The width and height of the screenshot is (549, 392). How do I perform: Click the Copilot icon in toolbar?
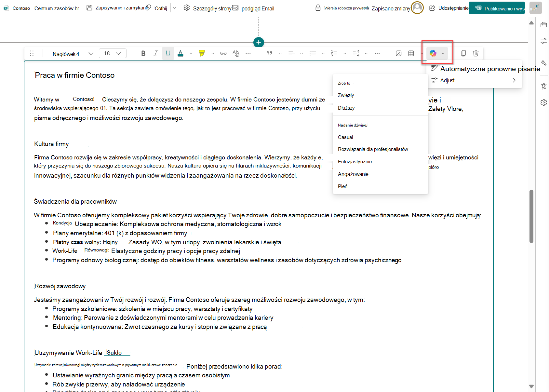433,53
